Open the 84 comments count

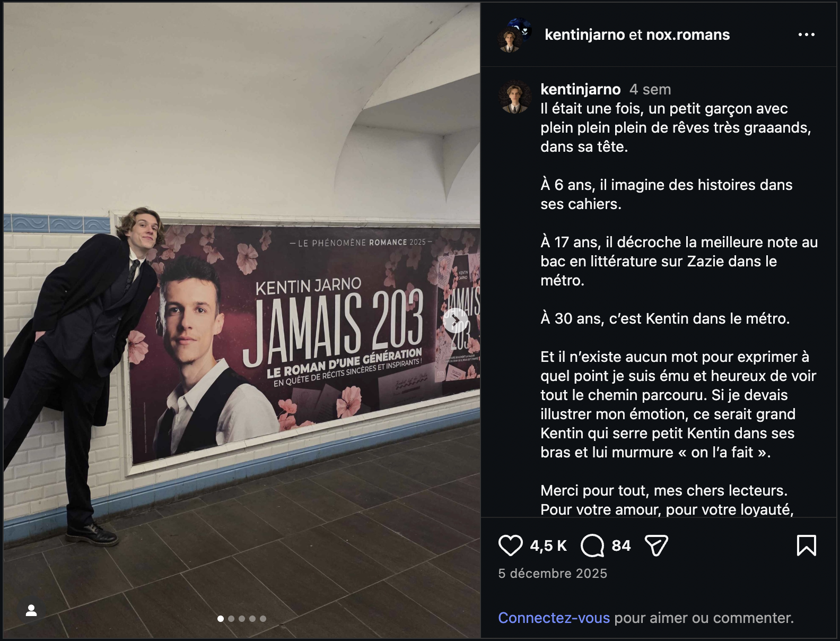click(621, 545)
